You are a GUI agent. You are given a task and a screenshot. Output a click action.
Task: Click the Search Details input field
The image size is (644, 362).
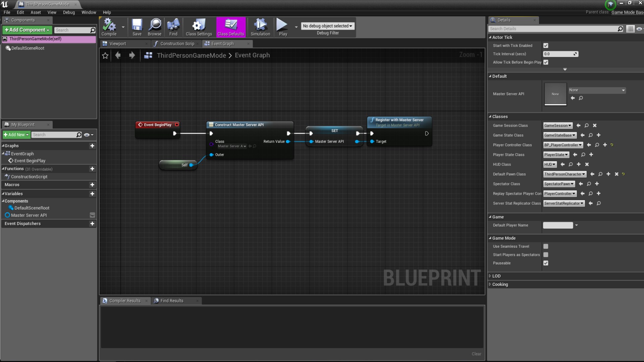point(552,29)
